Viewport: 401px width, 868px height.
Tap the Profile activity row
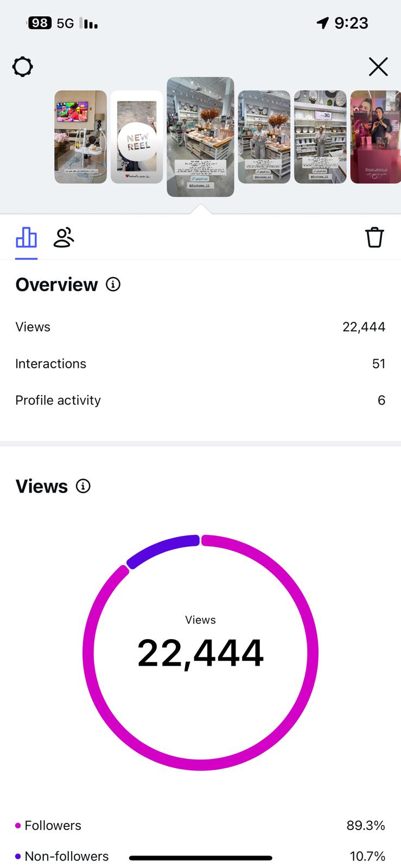click(x=200, y=400)
